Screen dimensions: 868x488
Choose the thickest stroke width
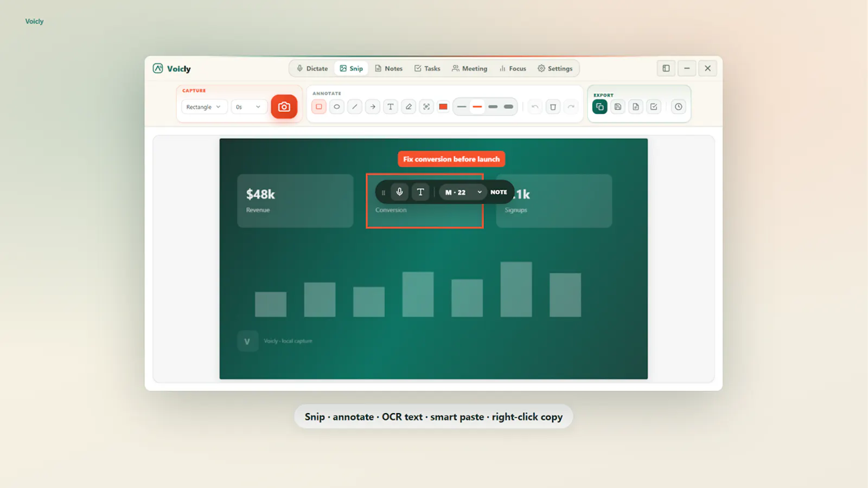pos(508,107)
